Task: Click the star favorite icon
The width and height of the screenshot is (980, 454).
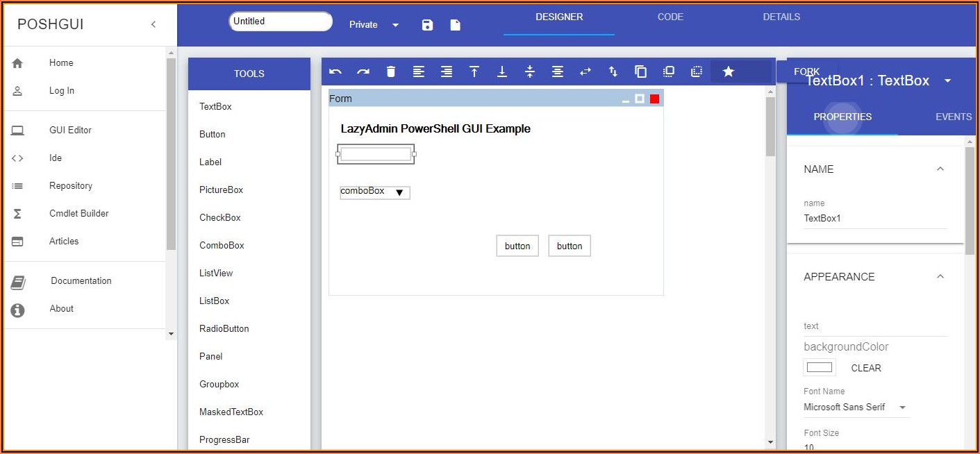Action: (x=728, y=72)
